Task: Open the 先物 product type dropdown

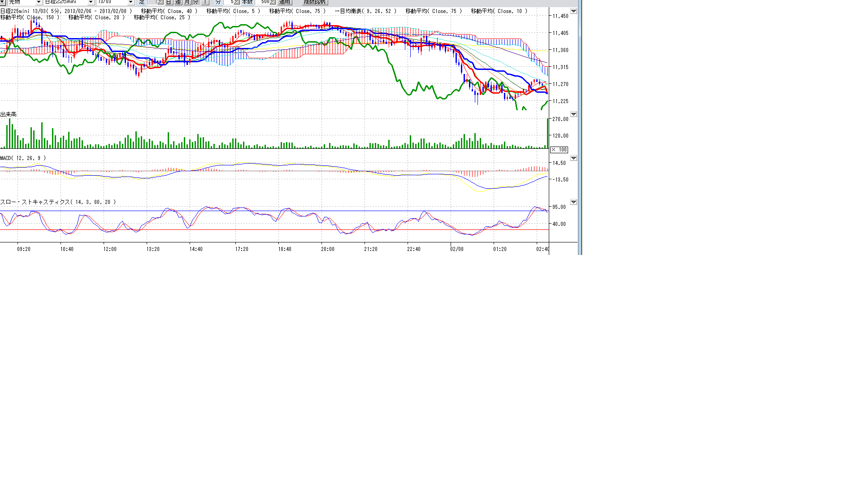Action: pos(39,2)
